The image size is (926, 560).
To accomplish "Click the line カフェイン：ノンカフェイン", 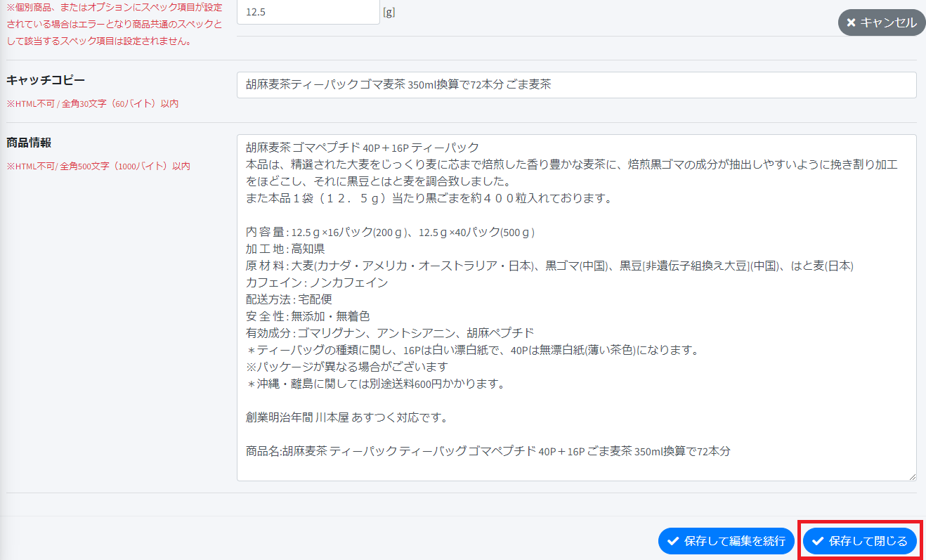I will pos(317,282).
